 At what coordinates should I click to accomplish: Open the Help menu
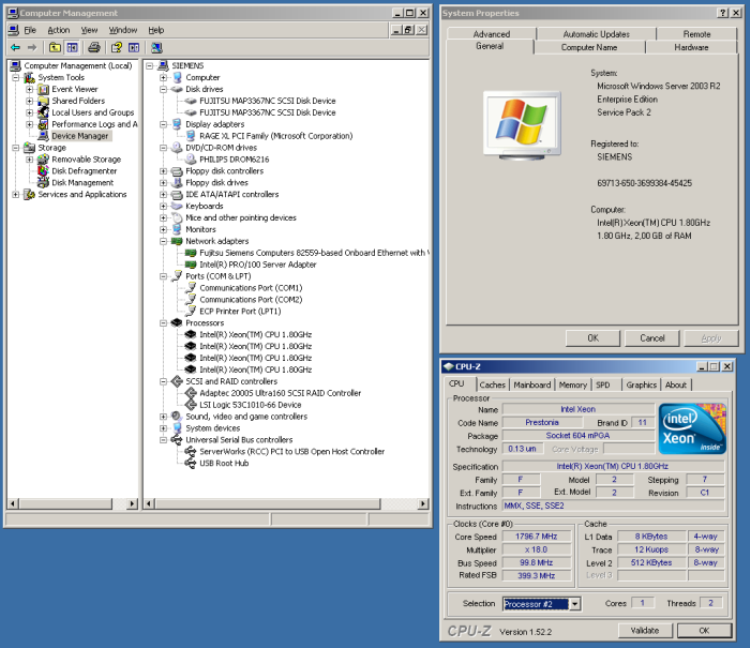156,30
